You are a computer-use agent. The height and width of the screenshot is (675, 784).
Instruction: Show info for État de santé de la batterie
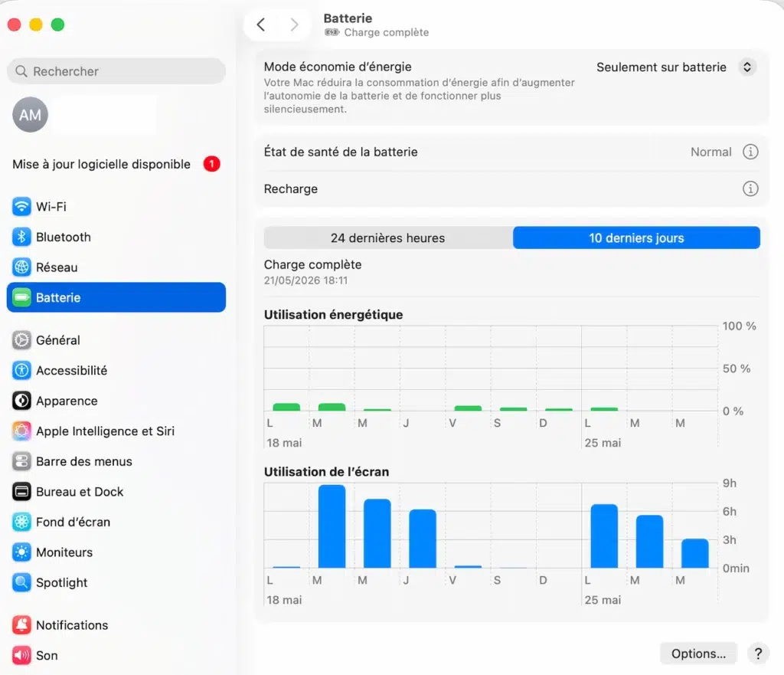tap(750, 152)
